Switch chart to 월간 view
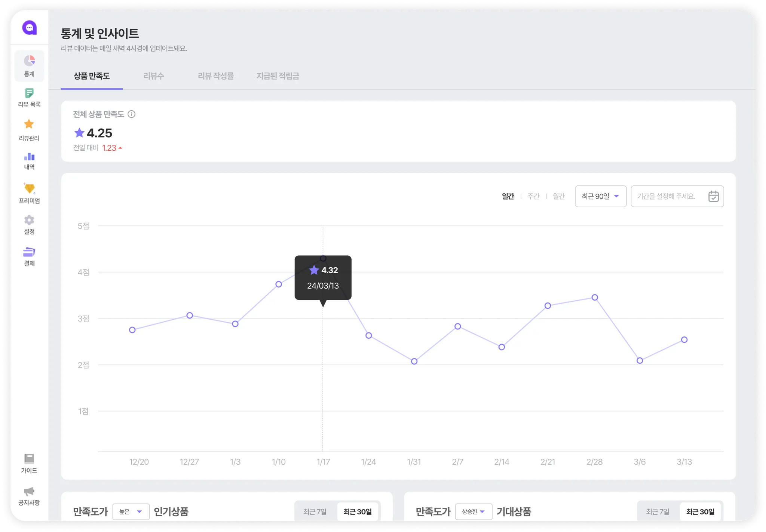Image resolution: width=766 pixels, height=532 pixels. 558,196
